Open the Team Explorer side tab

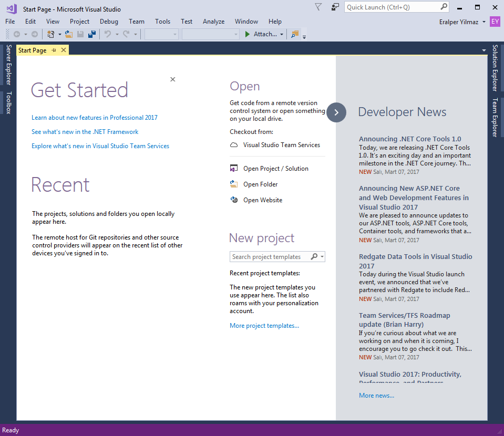(x=495, y=117)
